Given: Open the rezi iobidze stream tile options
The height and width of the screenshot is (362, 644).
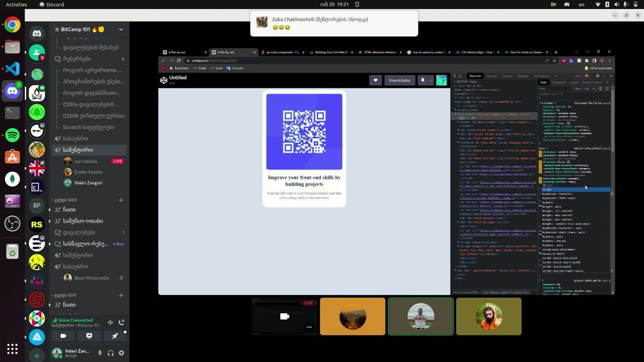Looking at the screenshot, I should pyautogui.click(x=309, y=327).
